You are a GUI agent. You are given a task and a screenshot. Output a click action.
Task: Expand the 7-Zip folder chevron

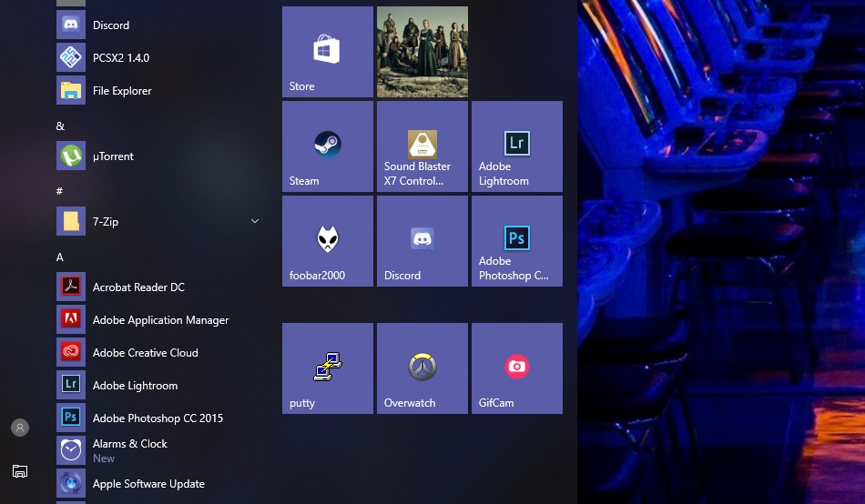(x=255, y=221)
